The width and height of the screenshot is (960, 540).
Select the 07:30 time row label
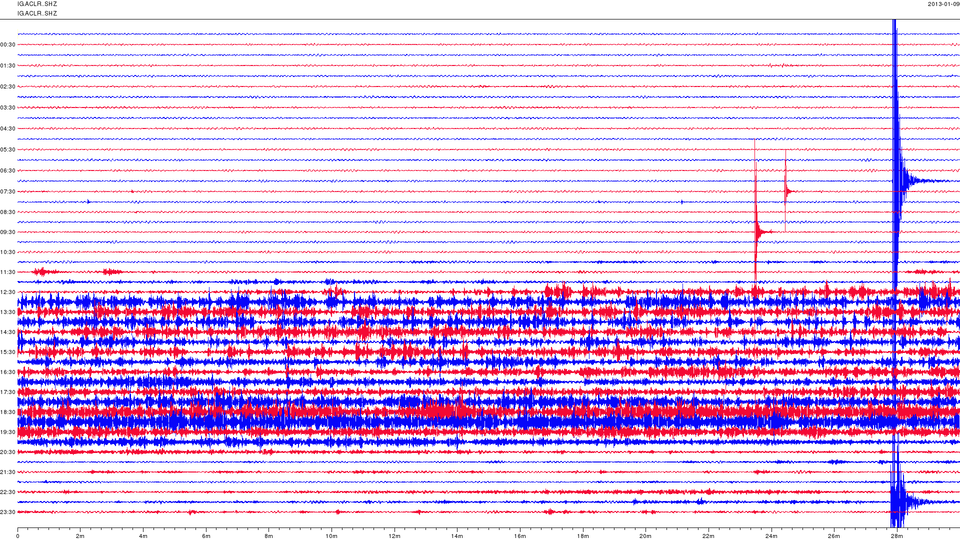pyautogui.click(x=7, y=192)
